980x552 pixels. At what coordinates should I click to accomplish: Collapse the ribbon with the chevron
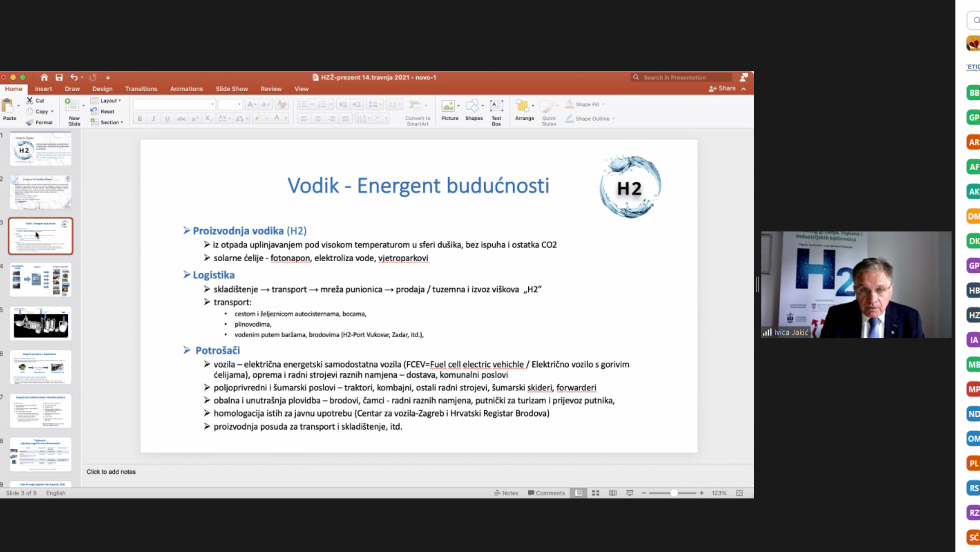tap(744, 89)
